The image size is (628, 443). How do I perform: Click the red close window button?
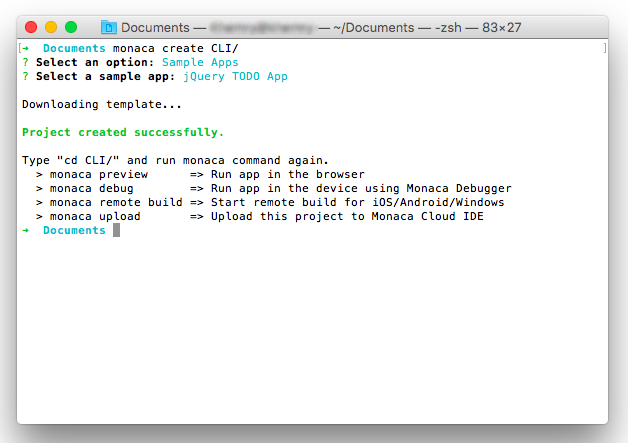click(x=31, y=27)
